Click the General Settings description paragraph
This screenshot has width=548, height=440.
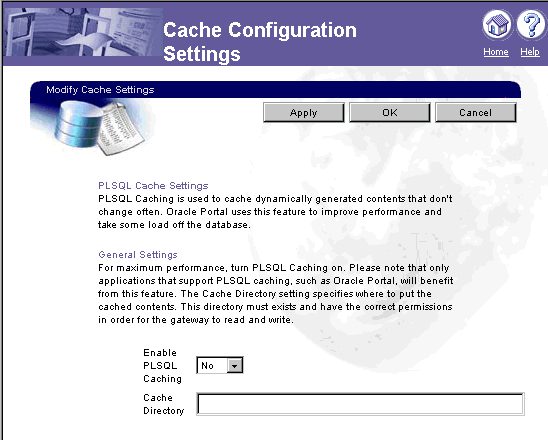pos(275,294)
